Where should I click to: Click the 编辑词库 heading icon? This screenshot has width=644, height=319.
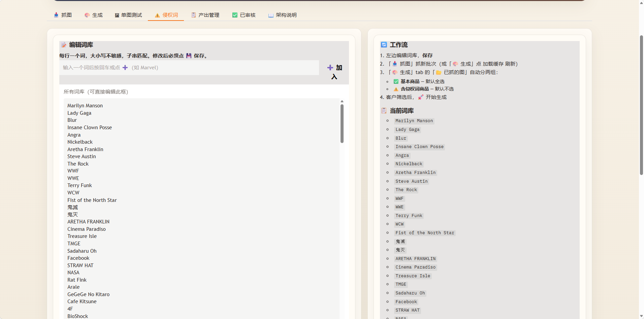click(x=64, y=45)
